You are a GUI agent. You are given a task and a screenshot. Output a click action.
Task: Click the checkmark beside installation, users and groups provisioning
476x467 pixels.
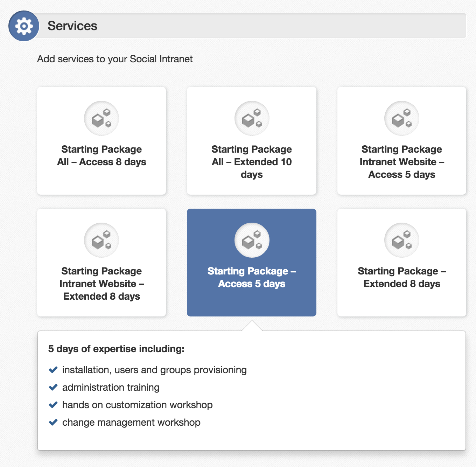pyautogui.click(x=53, y=370)
